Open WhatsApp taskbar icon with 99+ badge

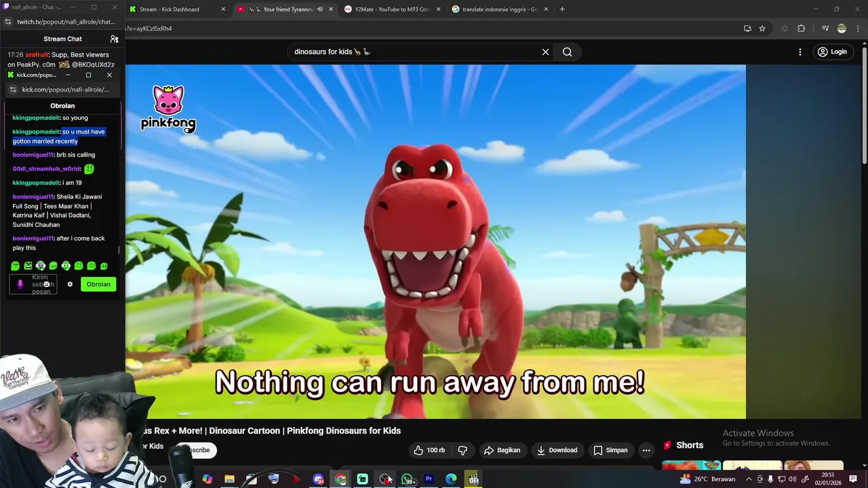coord(408,479)
